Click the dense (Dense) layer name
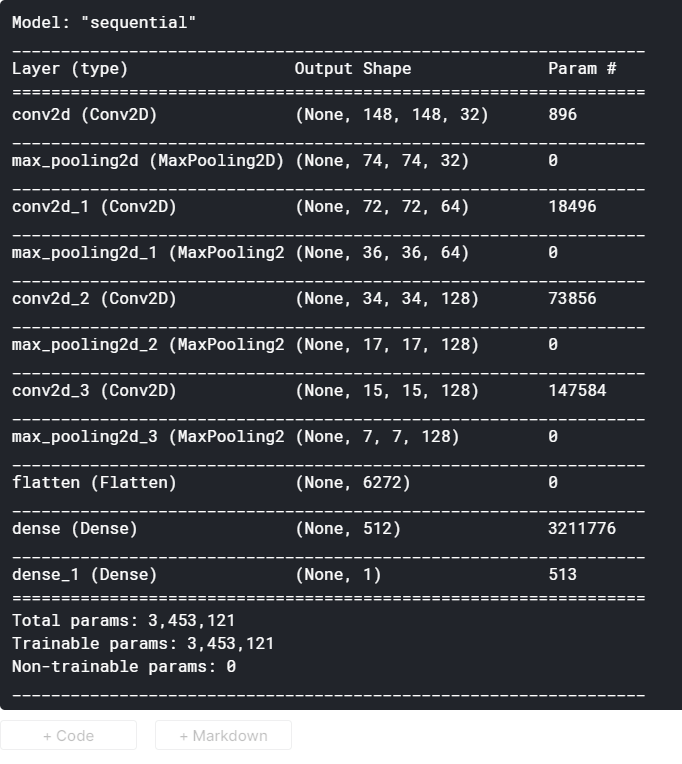This screenshot has height=764, width=682. coord(75,529)
